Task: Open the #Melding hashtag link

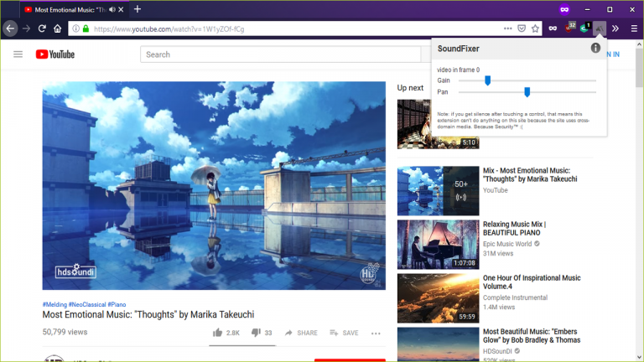Action: (x=55, y=304)
